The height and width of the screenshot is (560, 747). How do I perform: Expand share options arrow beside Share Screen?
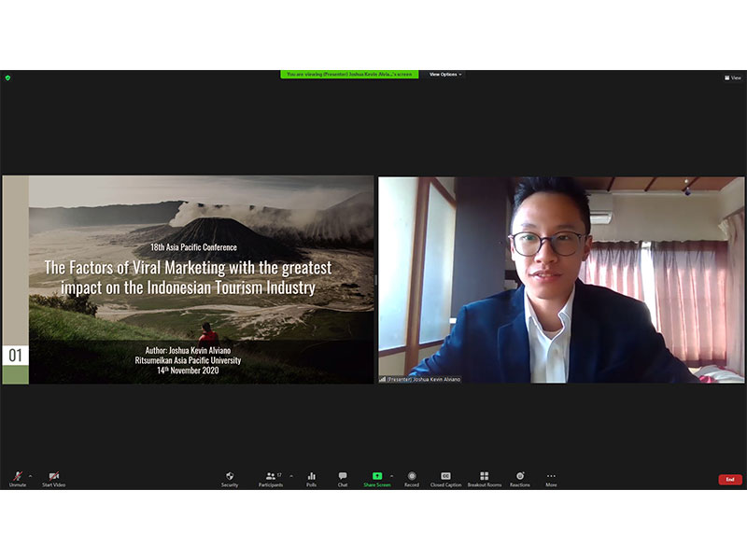391,475
